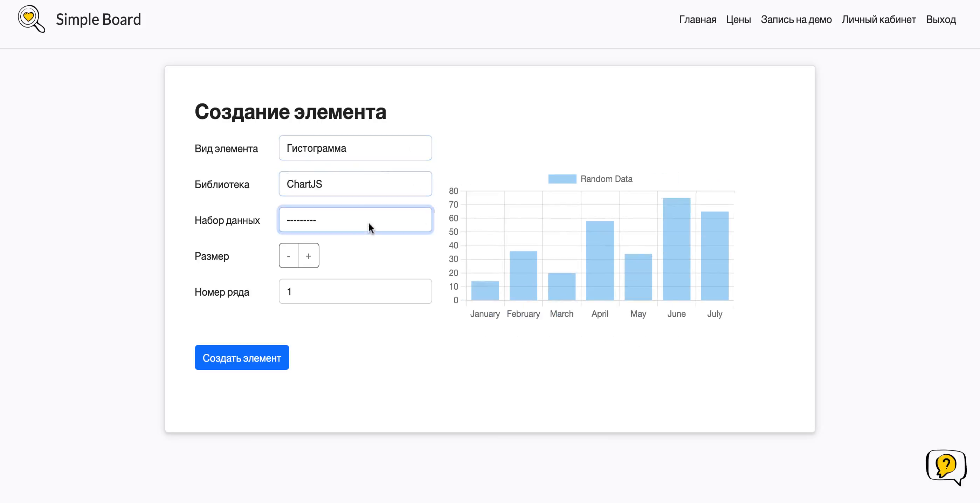Image resolution: width=980 pixels, height=503 pixels.
Task: Click the January axis label
Action: (485, 314)
